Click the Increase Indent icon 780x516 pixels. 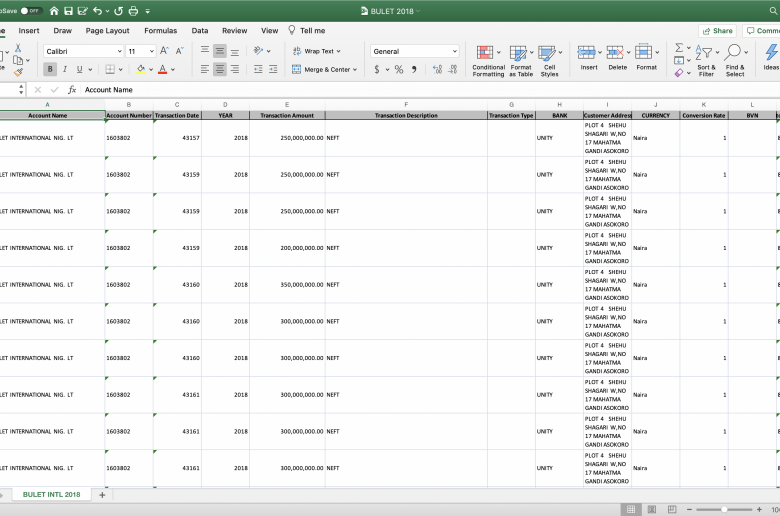point(273,69)
